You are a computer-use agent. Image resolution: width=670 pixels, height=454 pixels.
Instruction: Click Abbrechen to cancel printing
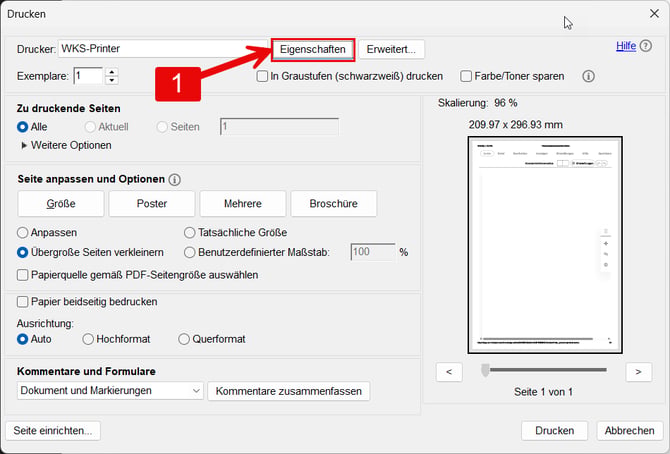pyautogui.click(x=629, y=430)
